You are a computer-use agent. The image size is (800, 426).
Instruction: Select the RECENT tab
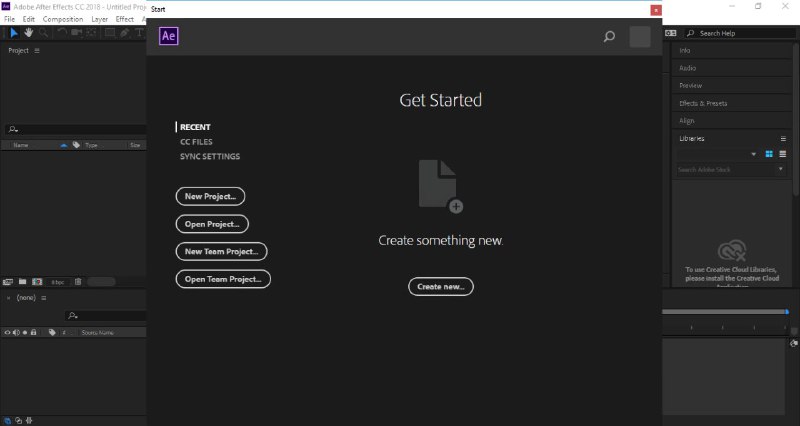(x=195, y=127)
